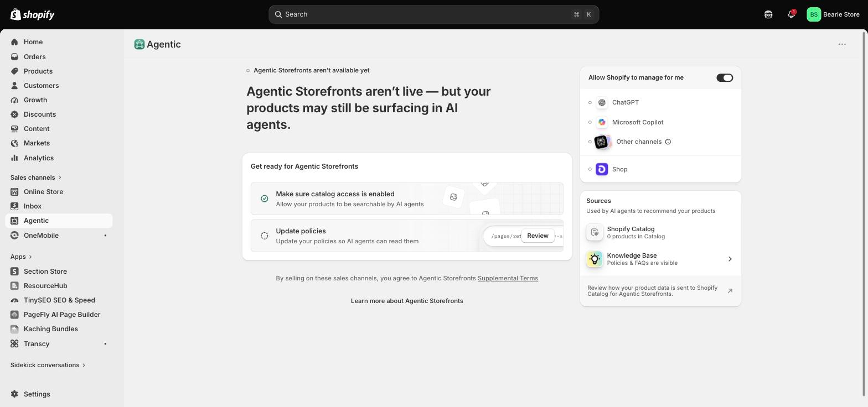Expand Sidekick conversations section
Viewport: 868px width, 407px height.
pyautogui.click(x=48, y=365)
